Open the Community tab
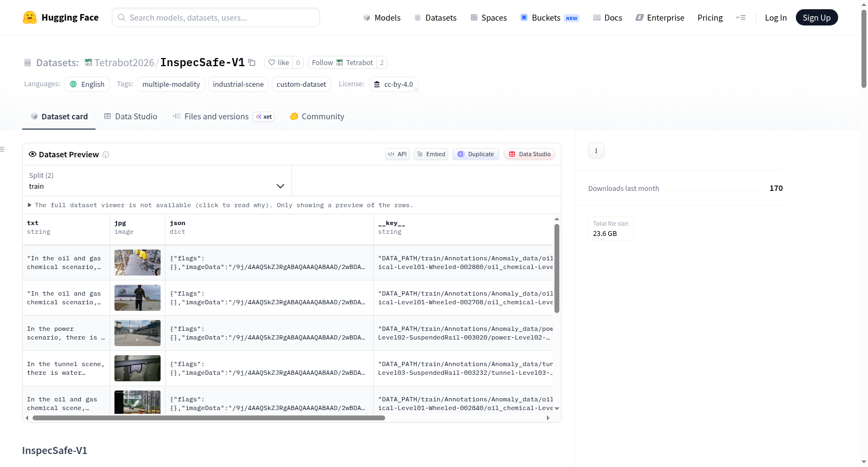The height and width of the screenshot is (467, 868). point(317,116)
